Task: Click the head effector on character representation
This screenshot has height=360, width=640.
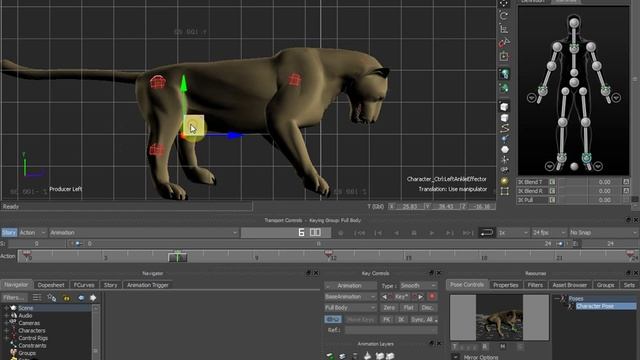Action: tap(574, 22)
